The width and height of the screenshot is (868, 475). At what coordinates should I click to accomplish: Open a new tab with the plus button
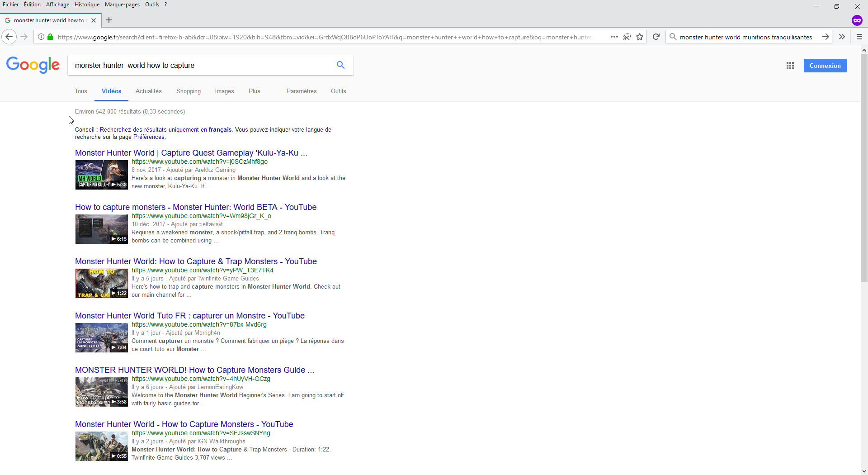pos(109,20)
